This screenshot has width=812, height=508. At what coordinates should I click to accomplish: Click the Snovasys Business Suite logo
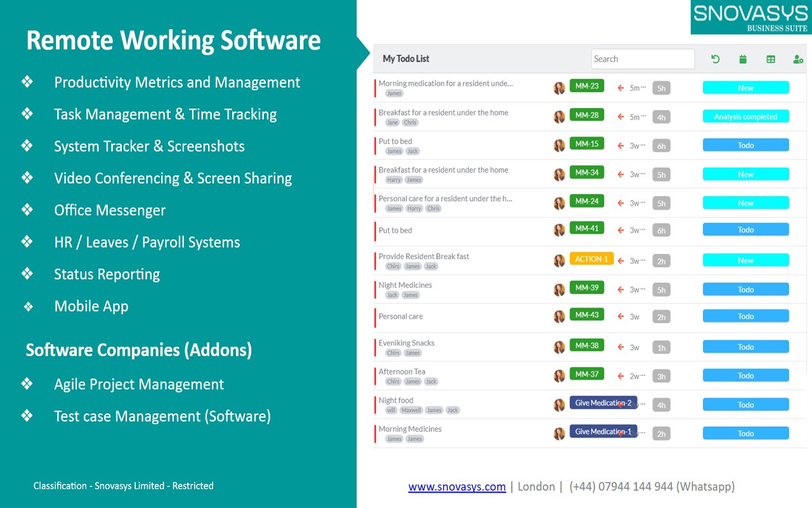click(x=750, y=17)
